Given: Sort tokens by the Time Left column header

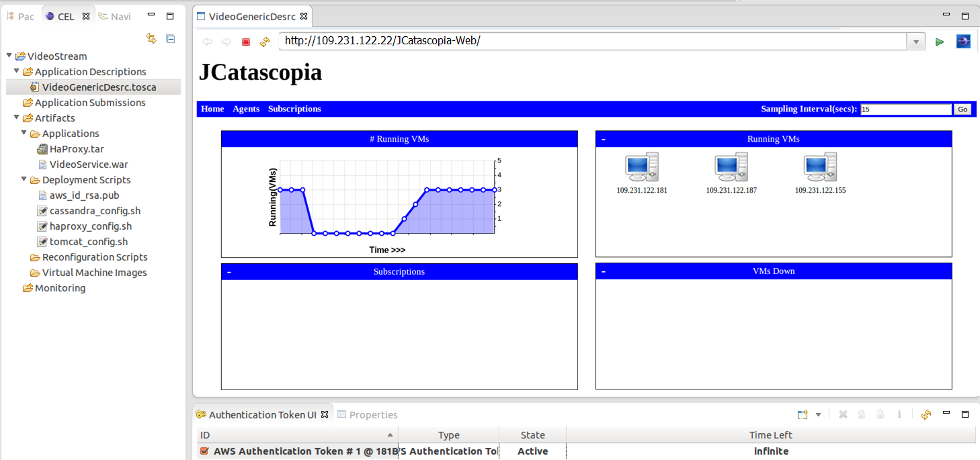Looking at the screenshot, I should pos(771,435).
